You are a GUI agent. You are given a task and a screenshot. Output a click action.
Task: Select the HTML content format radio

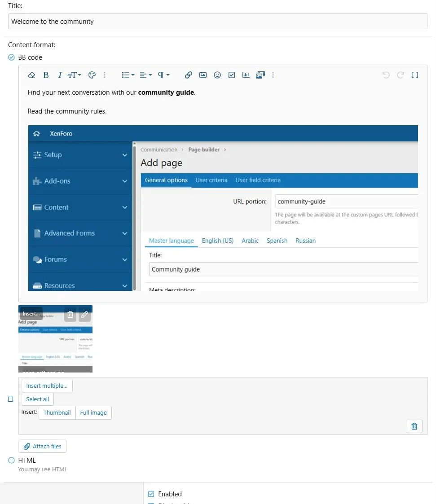tap(12, 460)
